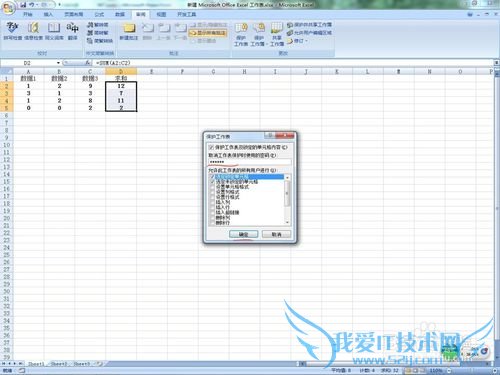Image resolution: width=500 pixels, height=375 pixels.
Task: Select row 2 header
Action: click(x=6, y=86)
